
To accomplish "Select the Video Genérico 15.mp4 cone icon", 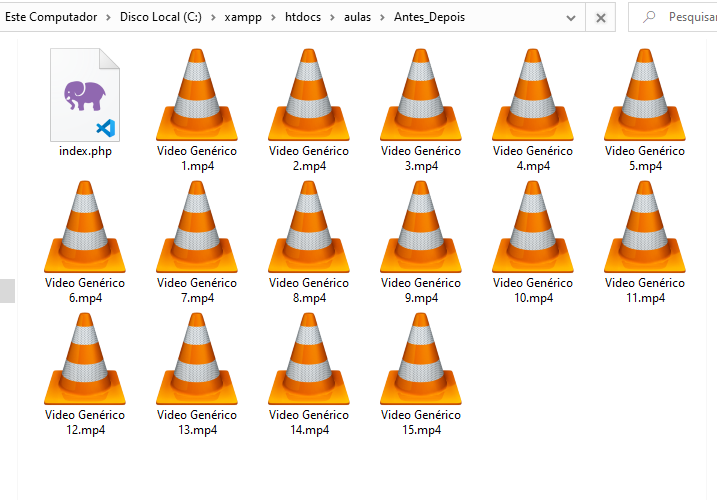I will (421, 359).
